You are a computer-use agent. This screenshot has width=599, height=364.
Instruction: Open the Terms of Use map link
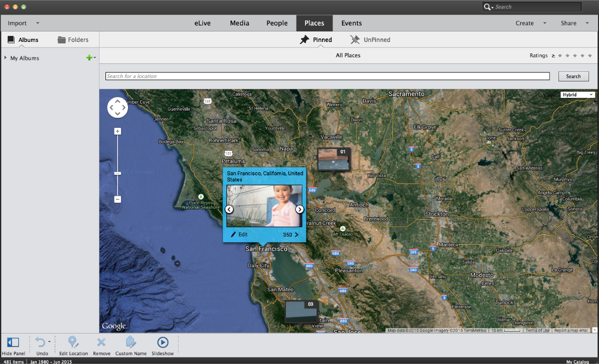(x=537, y=331)
